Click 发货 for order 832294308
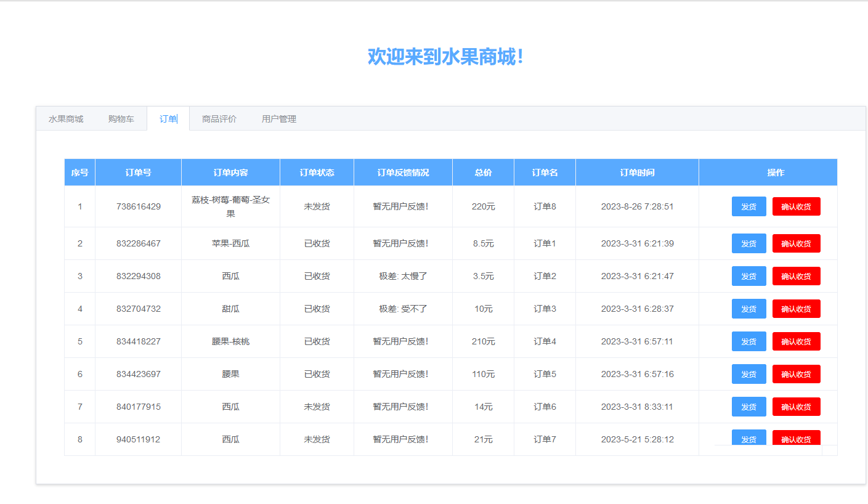 click(x=749, y=276)
